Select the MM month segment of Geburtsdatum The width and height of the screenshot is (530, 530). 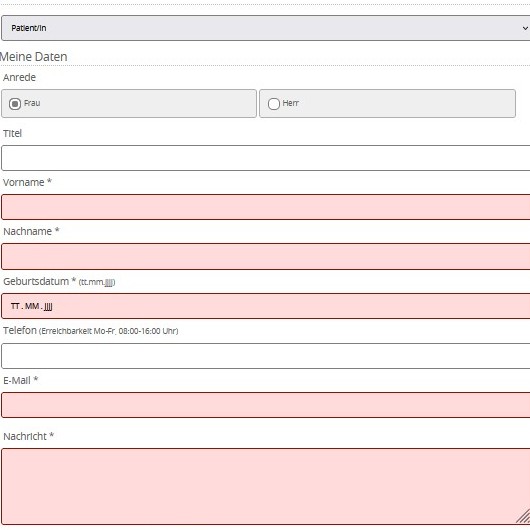32,306
